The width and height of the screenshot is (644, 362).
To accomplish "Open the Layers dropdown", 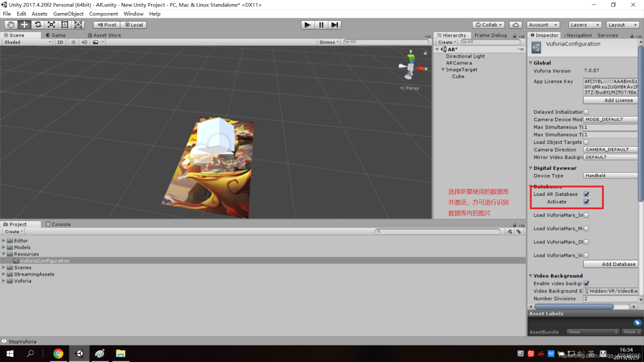I will pos(585,25).
